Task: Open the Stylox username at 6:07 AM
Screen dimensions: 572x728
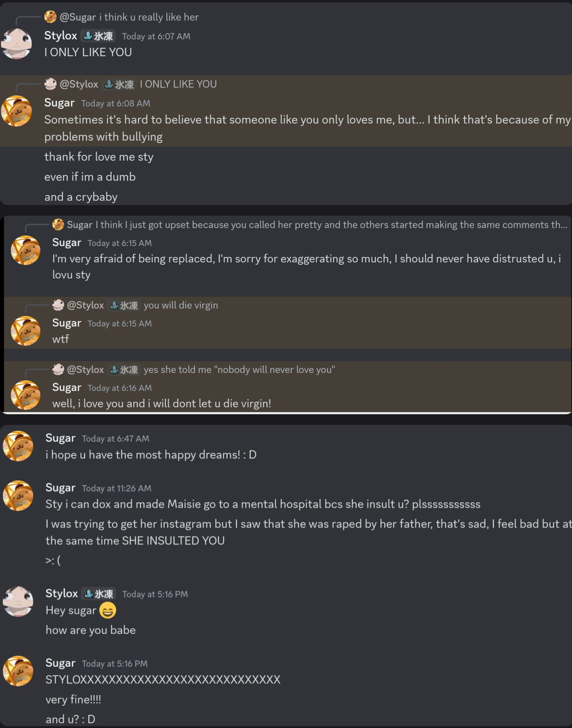Action: click(x=61, y=36)
